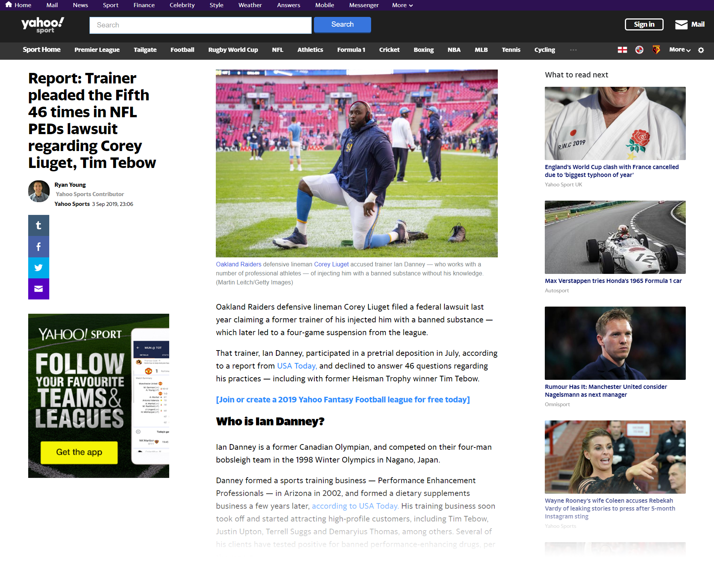Open Celebrity in the top bar
Screen dimensions: 714x588
[182, 5]
